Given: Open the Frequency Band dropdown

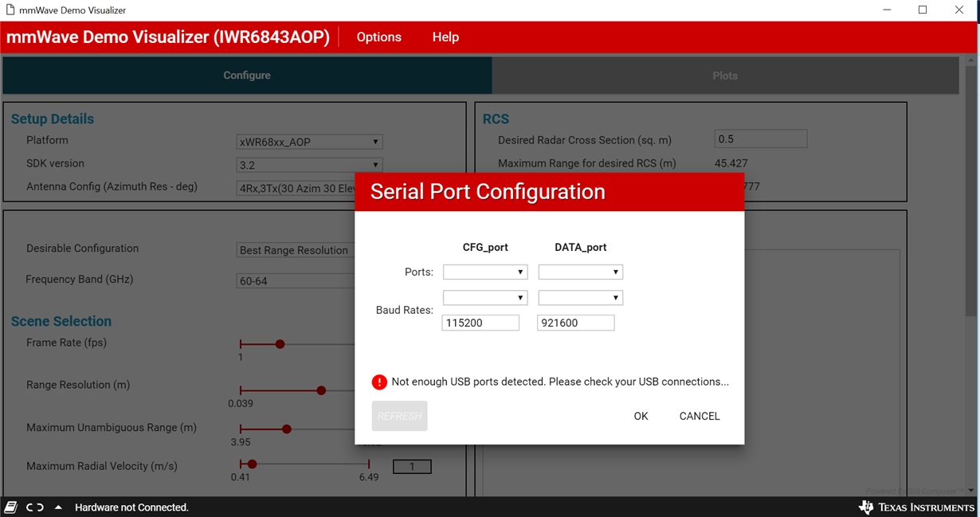Looking at the screenshot, I should 296,280.
